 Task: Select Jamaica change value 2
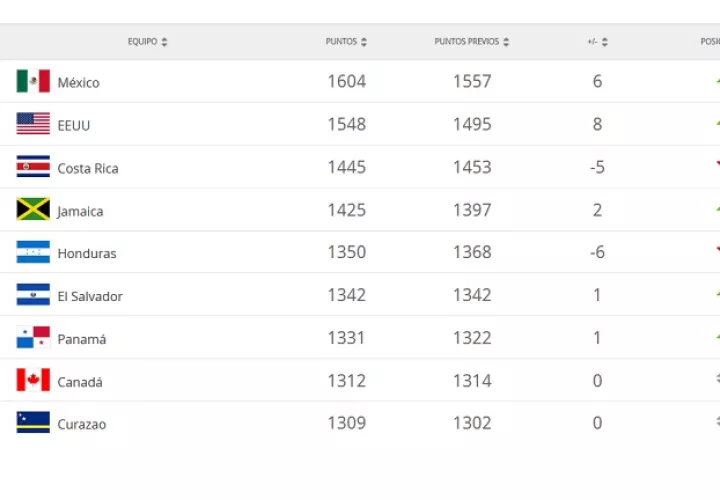[x=597, y=210]
